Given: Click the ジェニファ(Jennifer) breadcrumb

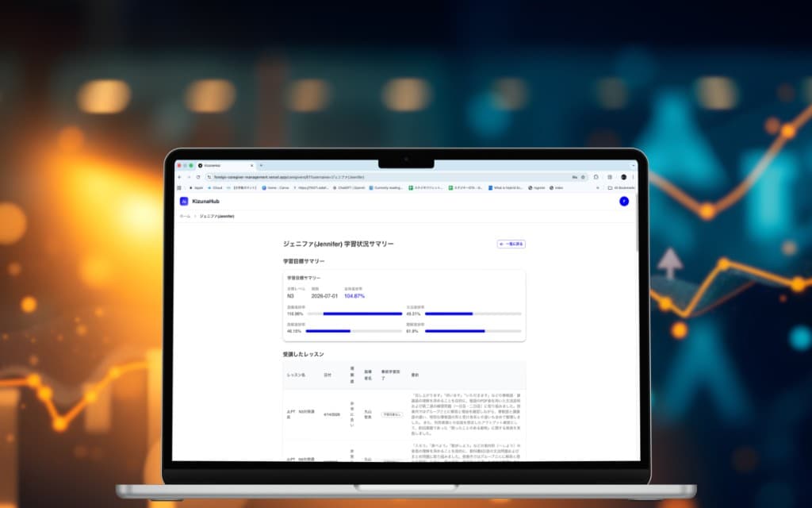Looking at the screenshot, I should point(217,216).
